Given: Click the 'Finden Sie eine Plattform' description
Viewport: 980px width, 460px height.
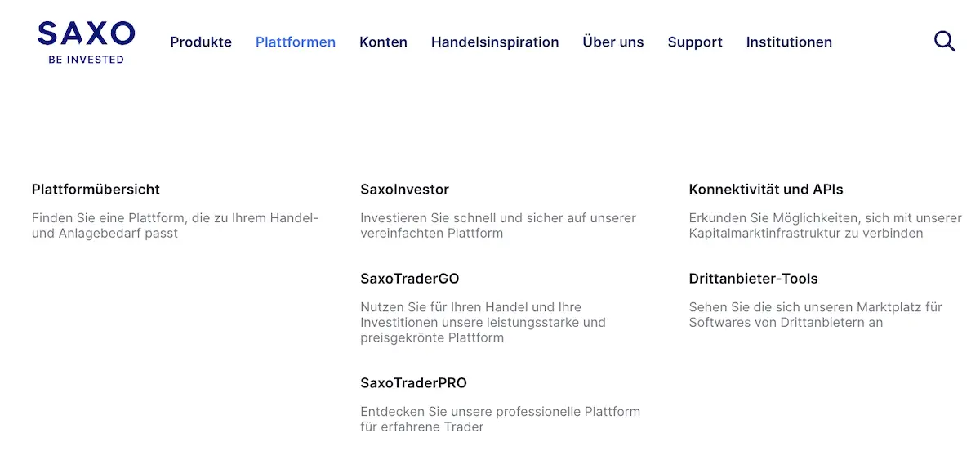Looking at the screenshot, I should pos(175,226).
